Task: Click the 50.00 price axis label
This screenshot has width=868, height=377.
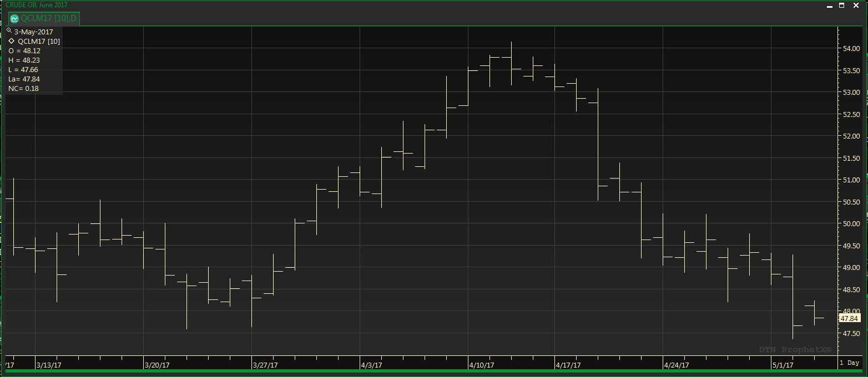Action: tap(852, 224)
